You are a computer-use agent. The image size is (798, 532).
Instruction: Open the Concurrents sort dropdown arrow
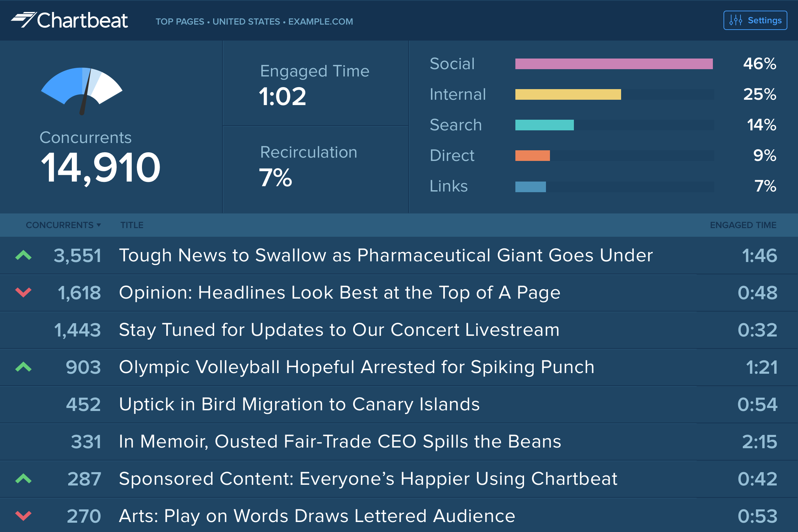(x=99, y=225)
